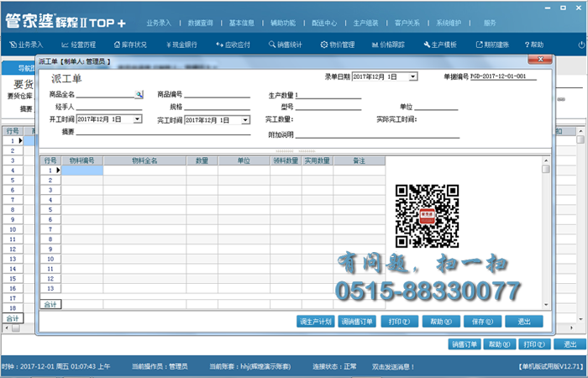Screen dimensions: 588x378
Task: Click the 当前操作员 status bar entry
Action: point(160,366)
